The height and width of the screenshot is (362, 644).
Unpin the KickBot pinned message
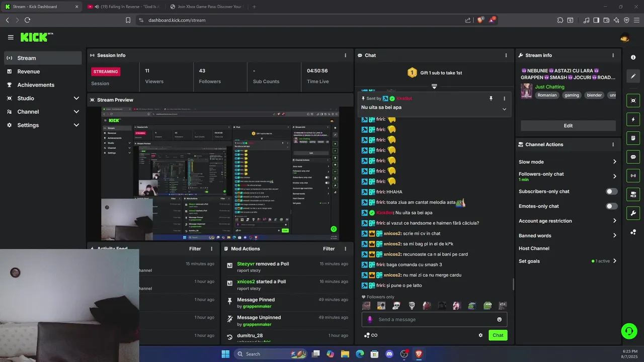tap(491, 99)
